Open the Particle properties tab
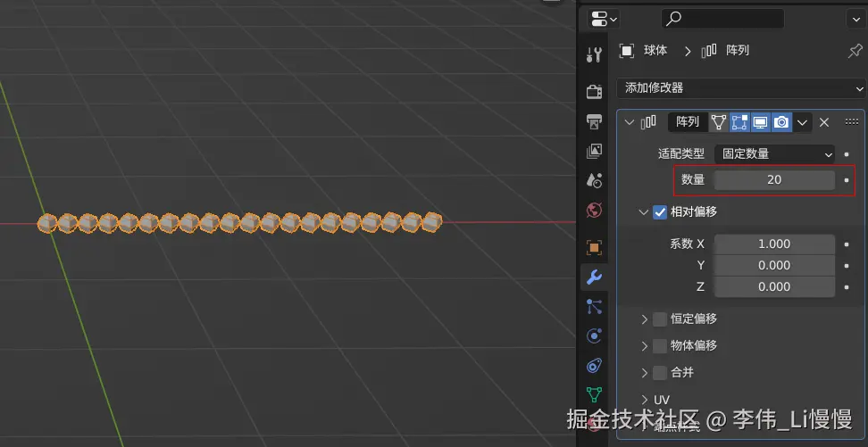This screenshot has width=868, height=447. 594,307
